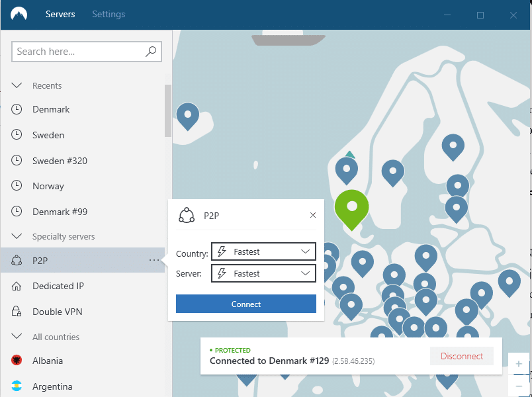Click the NordVPN mountain logo
The image size is (532, 397).
point(19,14)
